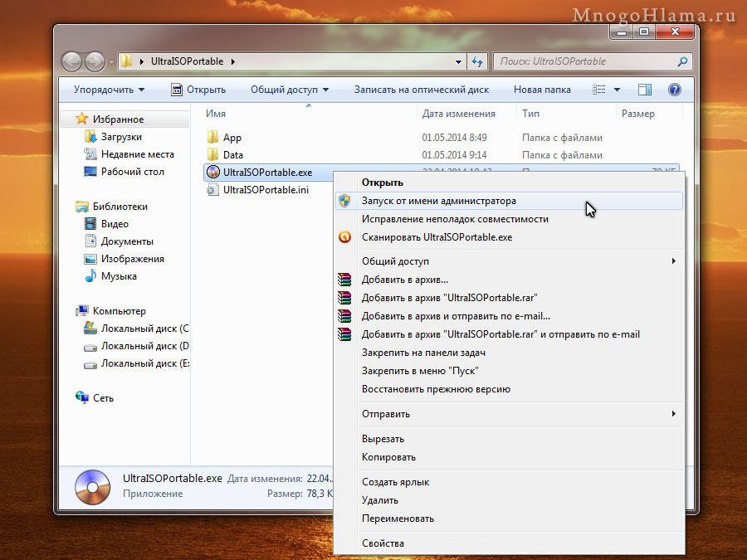Choose Запуск от имени администратора
This screenshot has width=747, height=560.
point(438,201)
